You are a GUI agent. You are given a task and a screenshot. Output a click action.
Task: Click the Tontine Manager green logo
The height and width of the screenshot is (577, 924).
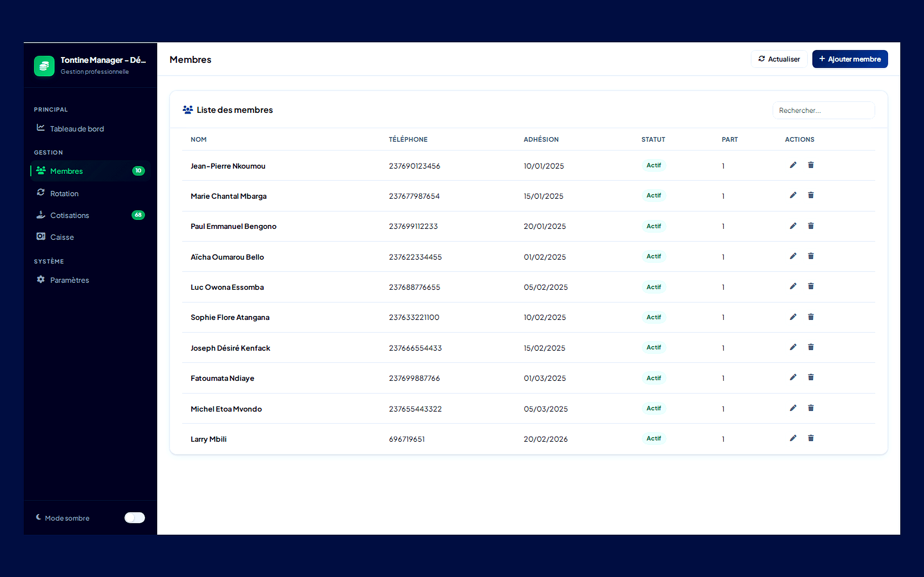point(44,66)
